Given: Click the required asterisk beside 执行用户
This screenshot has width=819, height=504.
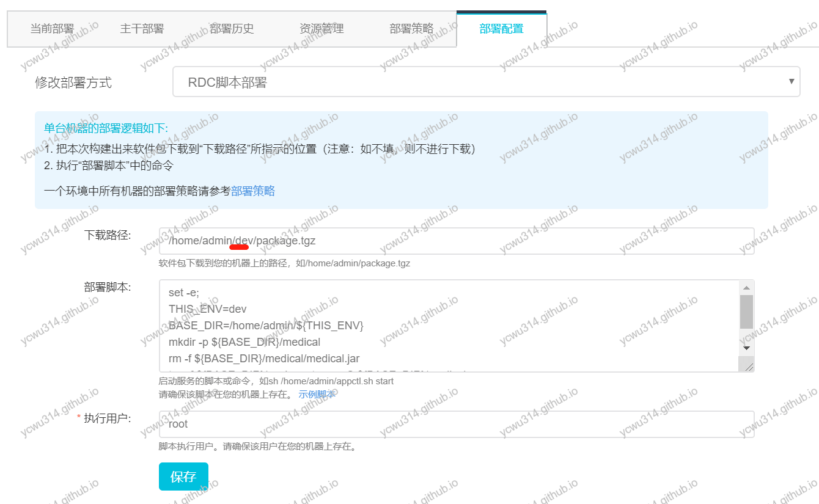Looking at the screenshot, I should pyautogui.click(x=78, y=416).
